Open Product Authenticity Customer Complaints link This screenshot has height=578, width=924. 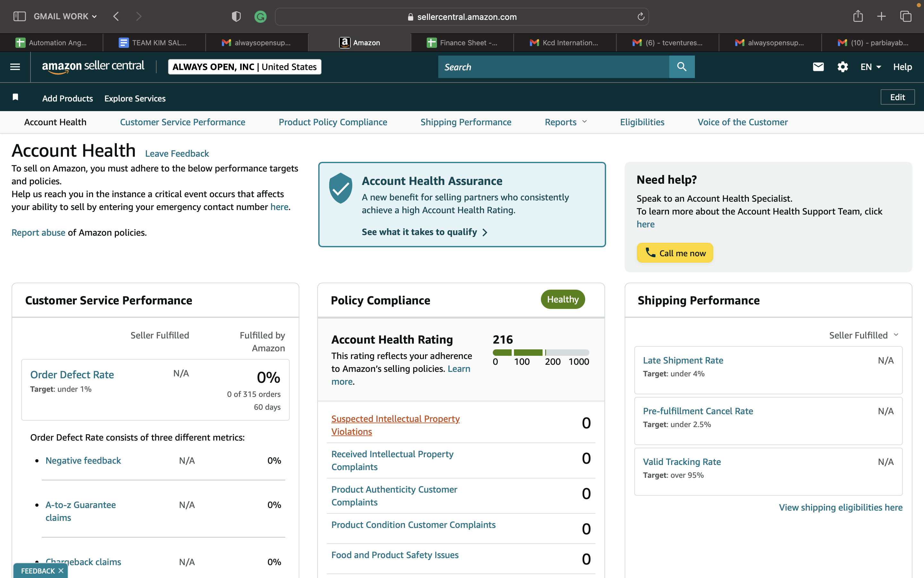[x=394, y=496]
